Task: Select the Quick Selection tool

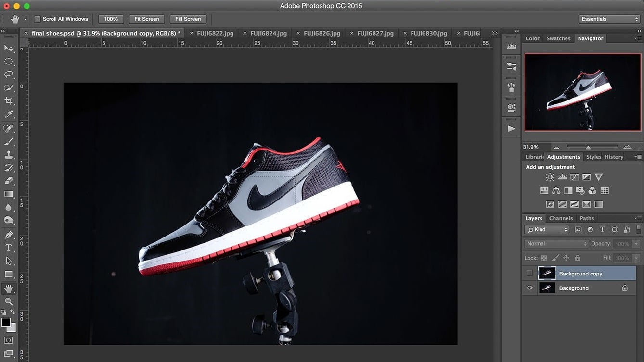Action: 9,88
